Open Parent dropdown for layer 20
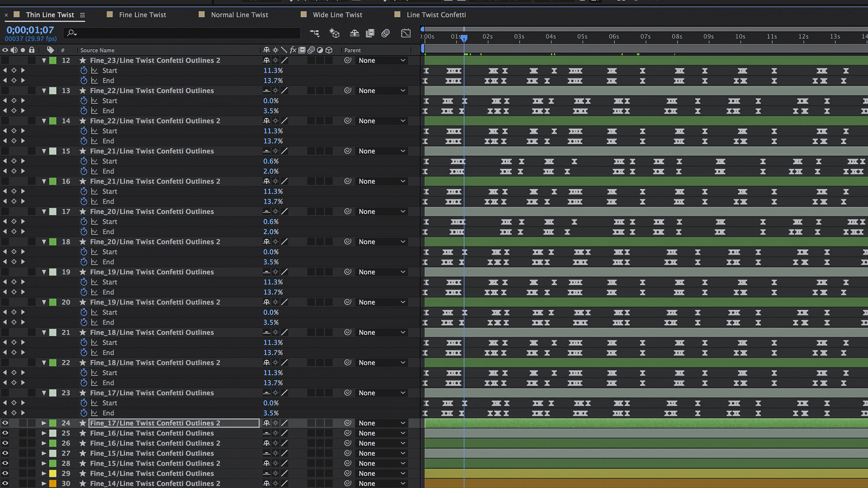Viewport: 868px width, 488px height. (382, 302)
